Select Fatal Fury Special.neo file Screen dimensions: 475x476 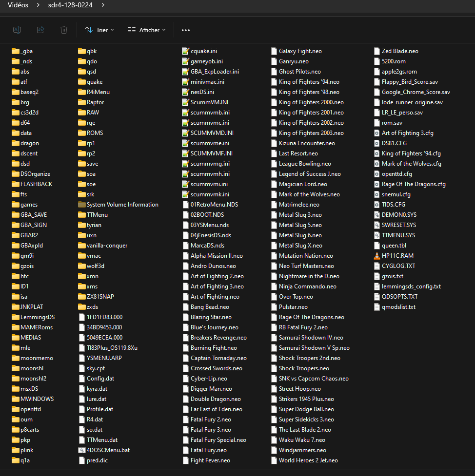214,440
